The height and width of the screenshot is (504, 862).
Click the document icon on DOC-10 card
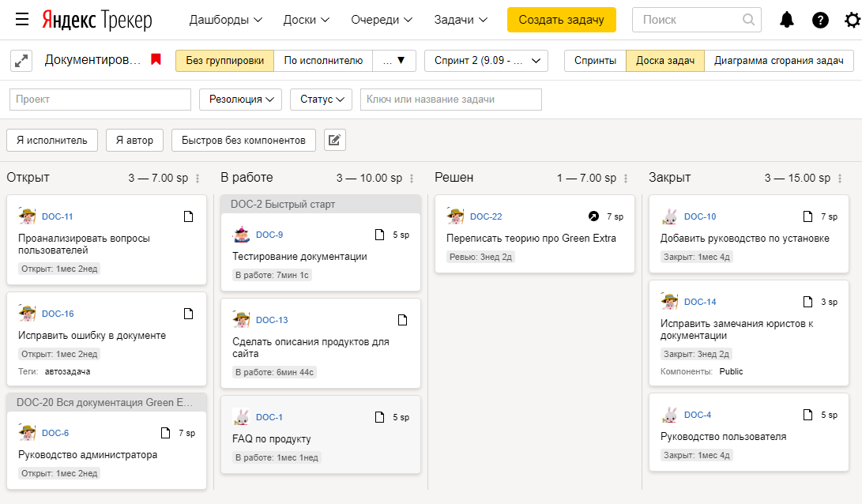807,216
